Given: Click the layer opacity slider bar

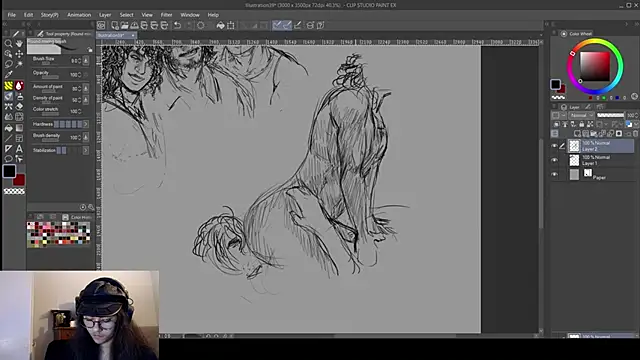Looking at the screenshot, I should pos(611,116).
